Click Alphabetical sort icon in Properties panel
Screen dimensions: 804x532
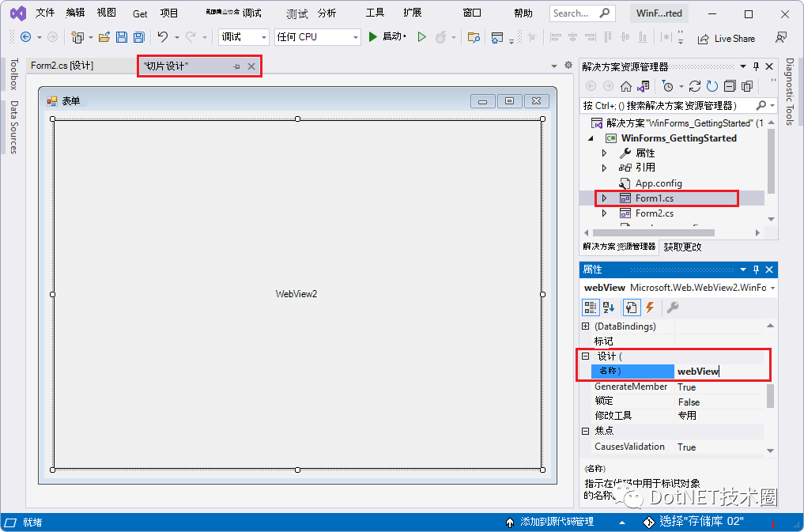click(609, 308)
